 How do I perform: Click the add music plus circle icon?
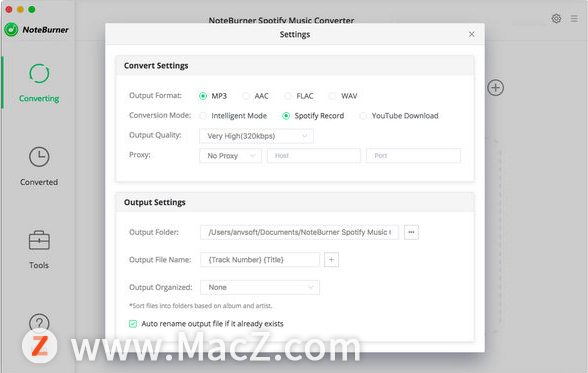tap(495, 88)
